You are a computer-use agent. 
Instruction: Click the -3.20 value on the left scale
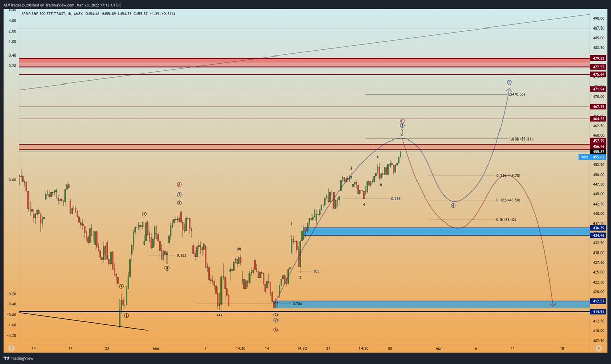11,335
